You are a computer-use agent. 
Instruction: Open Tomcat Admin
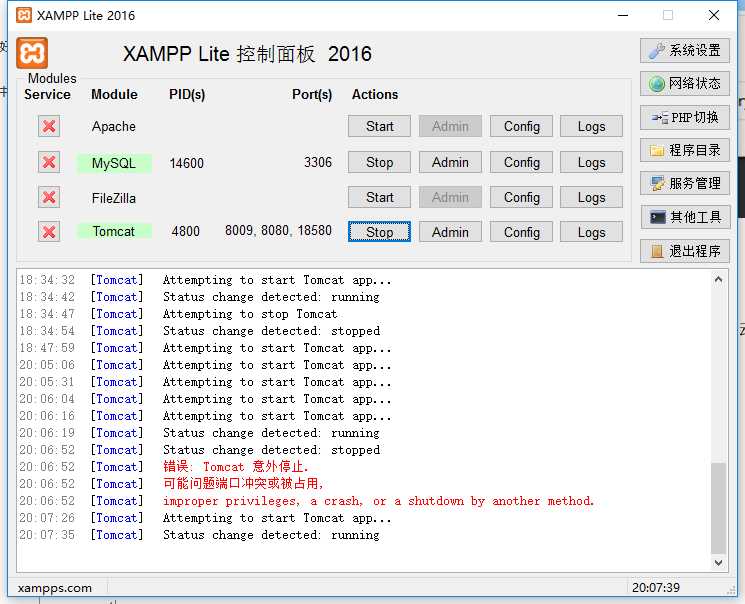[x=450, y=232]
